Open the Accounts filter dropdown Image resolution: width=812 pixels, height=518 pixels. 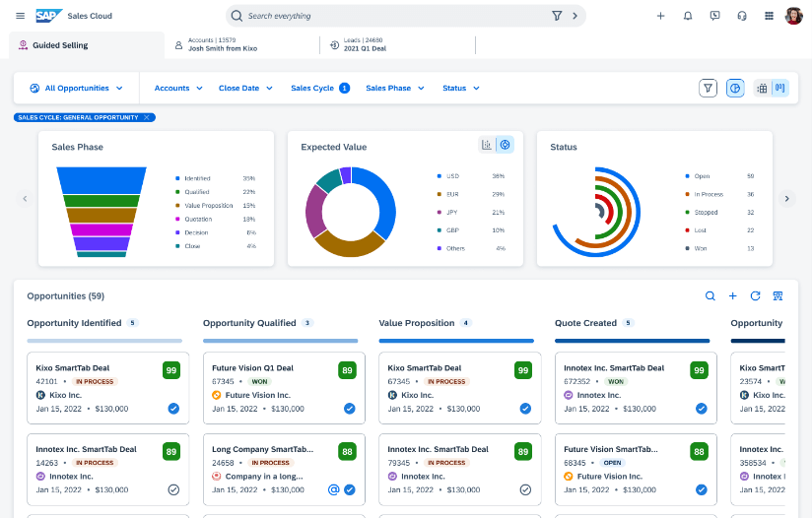[x=178, y=88]
